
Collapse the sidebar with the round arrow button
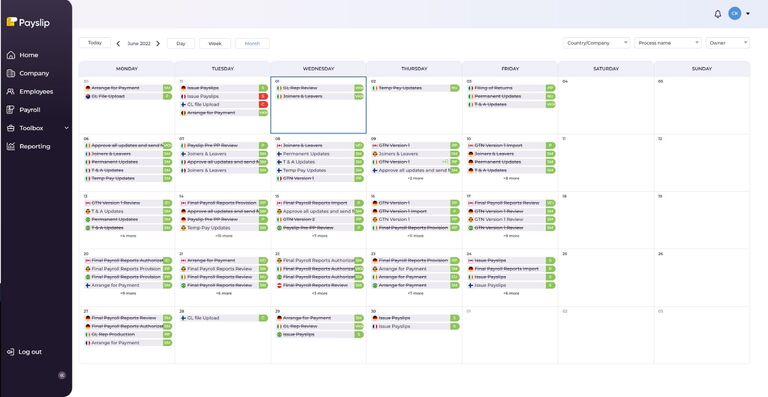coord(62,375)
